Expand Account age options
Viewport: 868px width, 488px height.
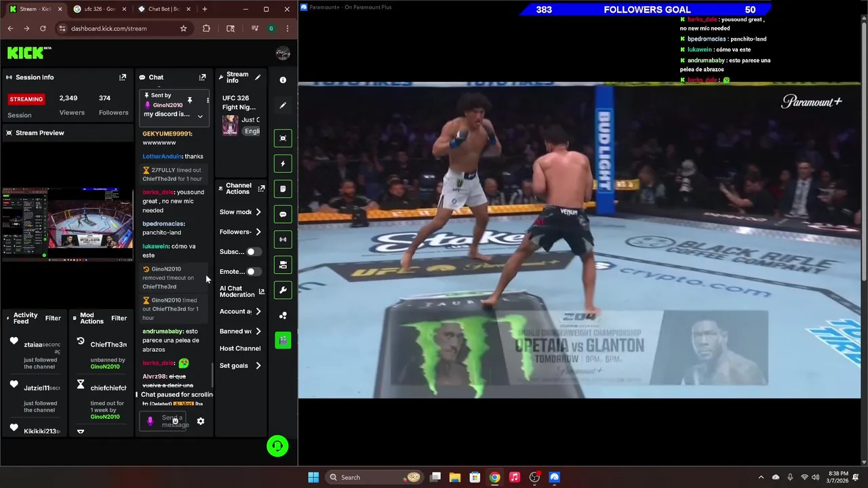click(258, 312)
